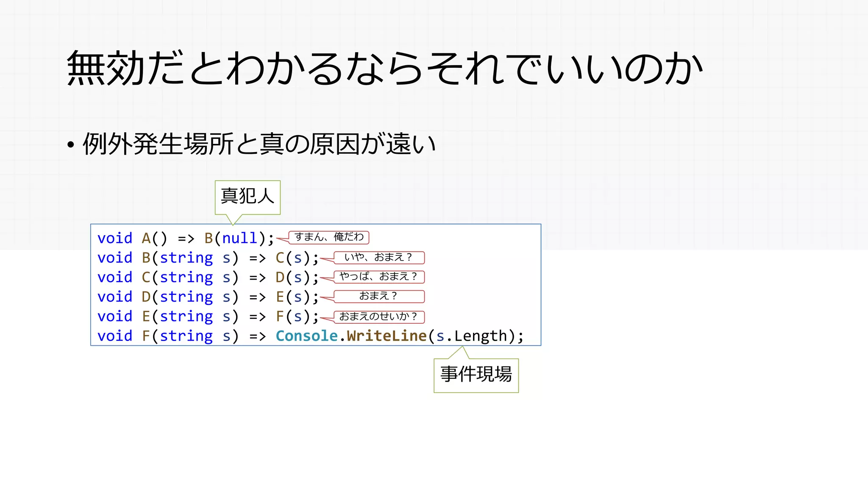Click the bullet text 例外発生場所と真の原因が遠い

(259, 144)
